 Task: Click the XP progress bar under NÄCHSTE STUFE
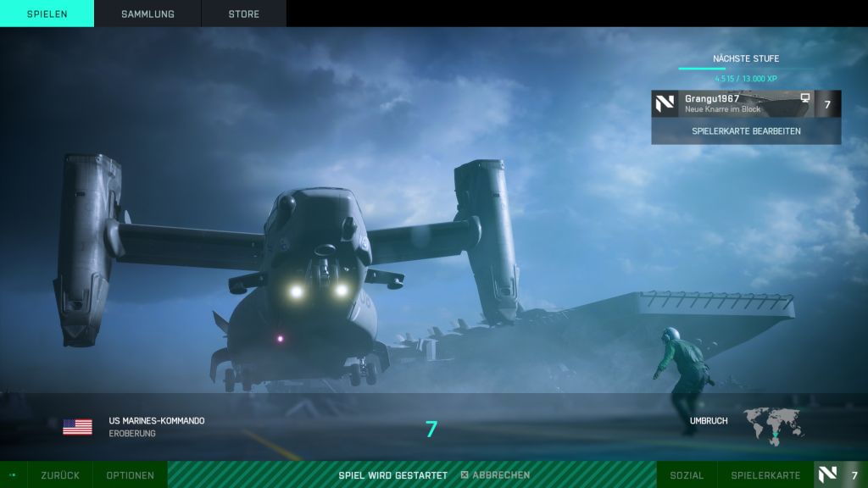coord(746,69)
